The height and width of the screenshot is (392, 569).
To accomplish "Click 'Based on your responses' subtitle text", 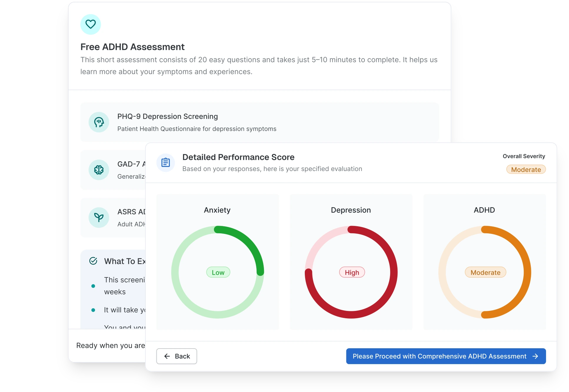I will click(x=272, y=169).
